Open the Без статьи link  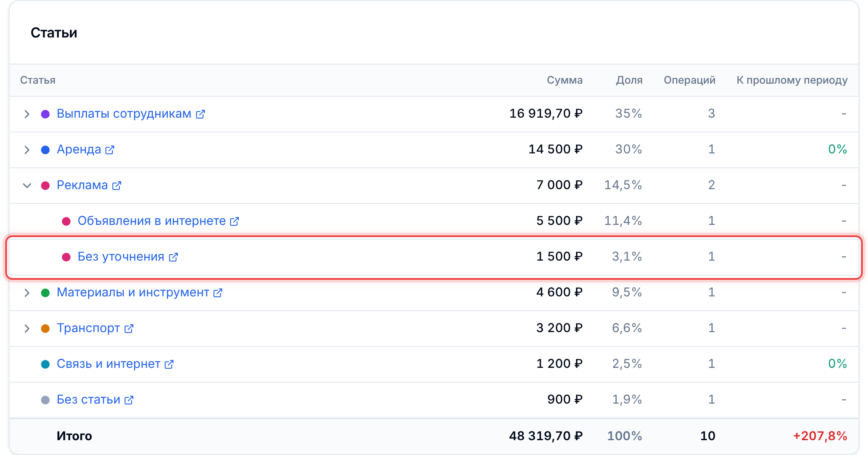[x=88, y=400]
